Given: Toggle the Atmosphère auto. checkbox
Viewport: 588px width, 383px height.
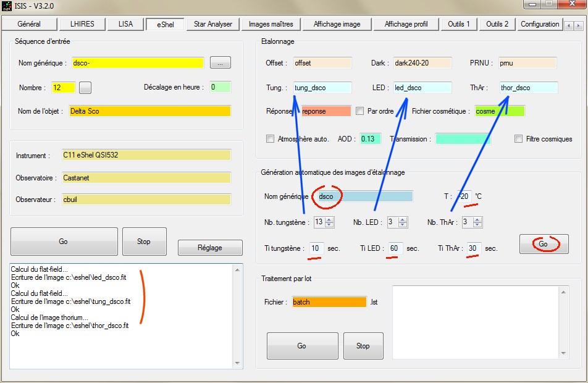Looking at the screenshot, I should 270,139.
